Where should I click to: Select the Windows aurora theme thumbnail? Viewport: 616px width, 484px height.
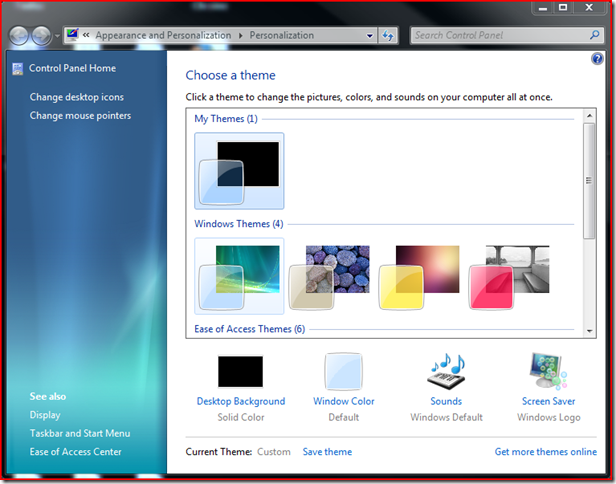click(x=239, y=276)
